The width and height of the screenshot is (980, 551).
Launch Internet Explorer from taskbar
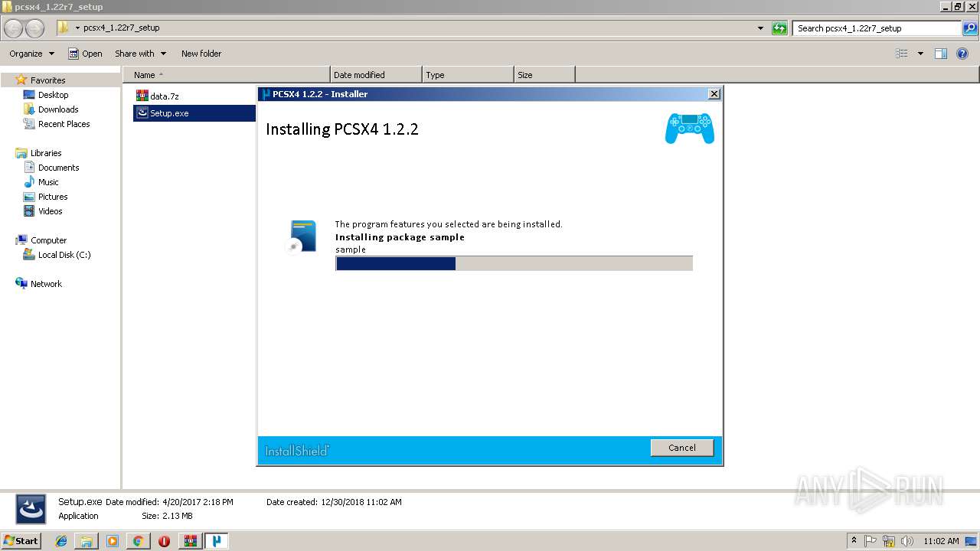click(61, 541)
